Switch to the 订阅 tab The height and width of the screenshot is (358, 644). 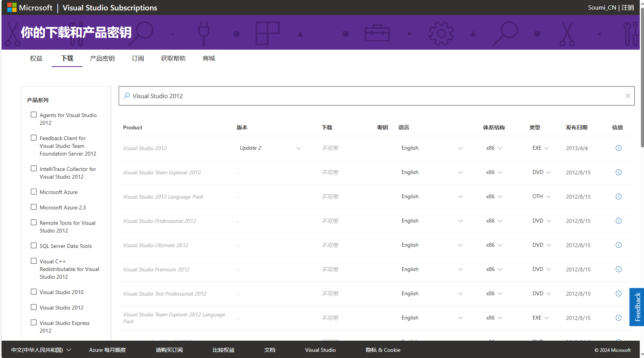(138, 59)
